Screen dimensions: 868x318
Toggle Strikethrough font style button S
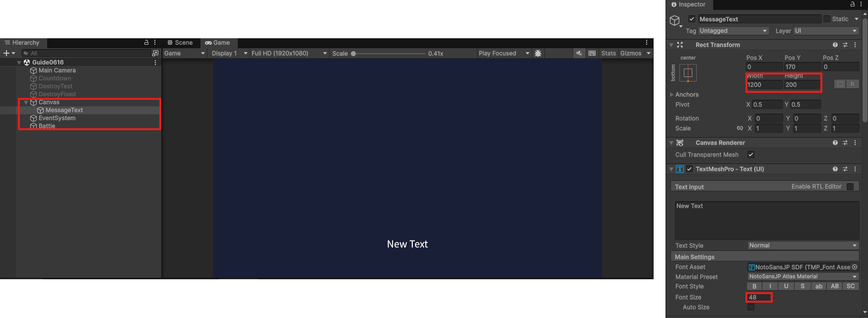802,286
